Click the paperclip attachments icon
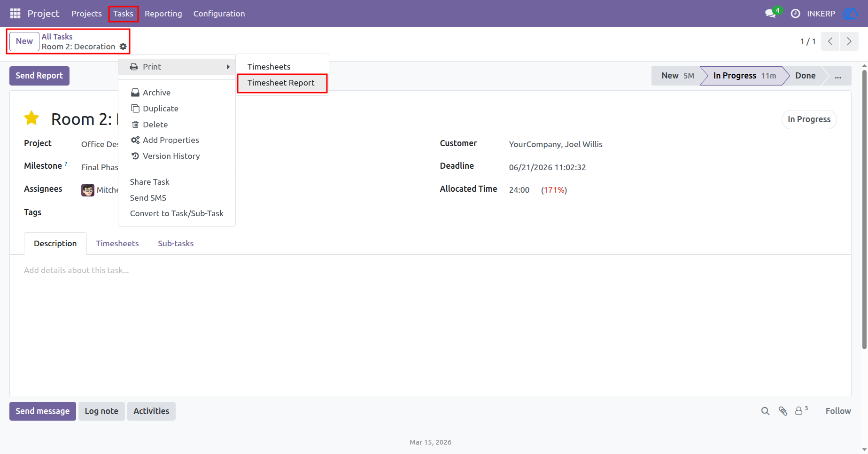 (x=783, y=411)
